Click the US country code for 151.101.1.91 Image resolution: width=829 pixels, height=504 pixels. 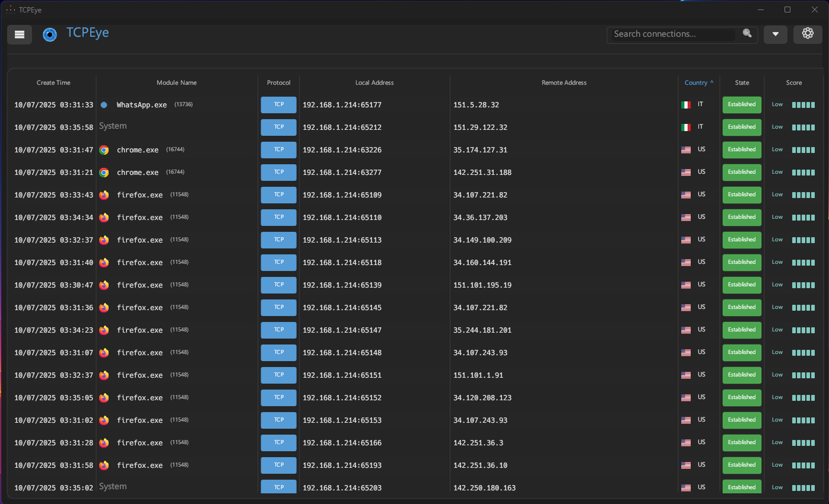tap(701, 375)
